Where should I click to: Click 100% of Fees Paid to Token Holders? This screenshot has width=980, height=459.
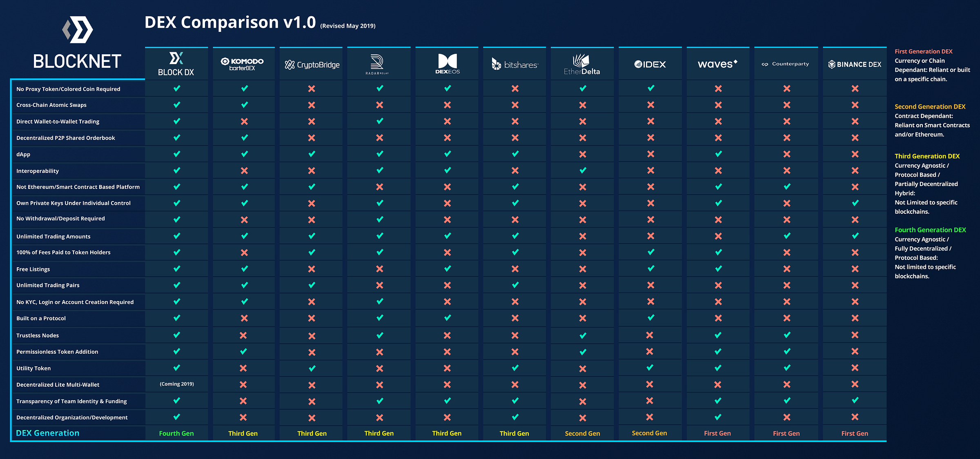63,252
